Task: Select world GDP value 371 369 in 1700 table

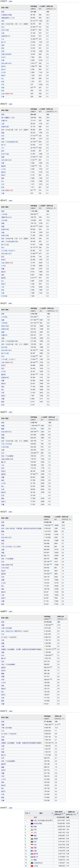Action: point(33,12)
